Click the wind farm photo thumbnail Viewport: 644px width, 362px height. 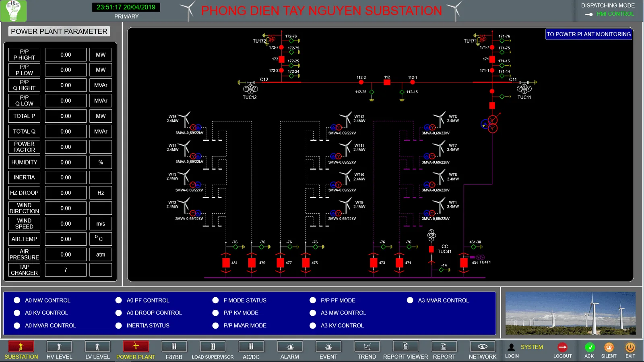click(570, 313)
